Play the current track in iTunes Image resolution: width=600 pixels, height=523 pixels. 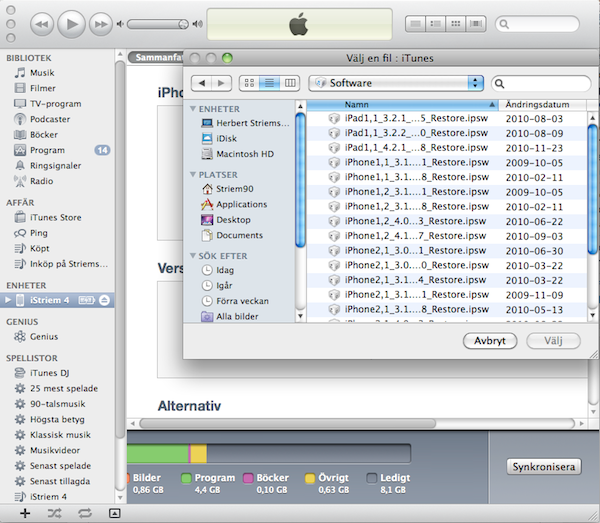(x=71, y=24)
